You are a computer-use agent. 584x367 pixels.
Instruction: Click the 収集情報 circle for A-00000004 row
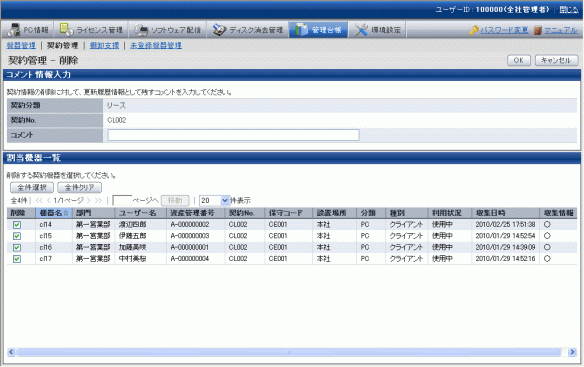(x=547, y=258)
